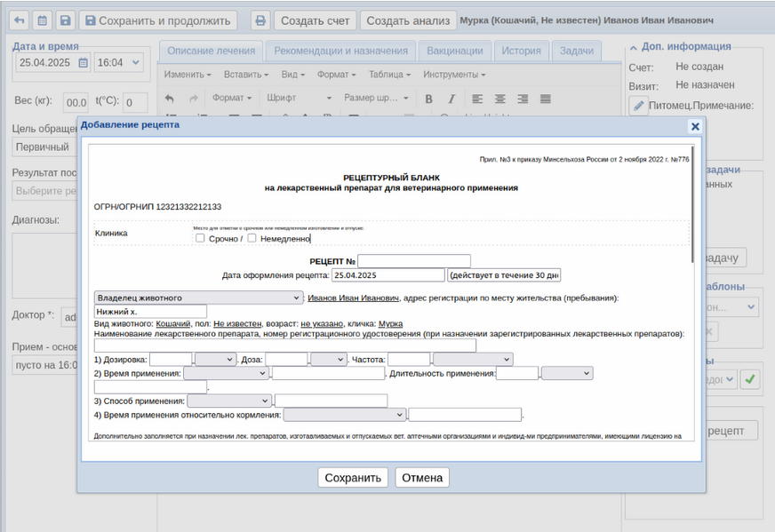Click the recipe number input field
This screenshot has width=775, height=532.
414,261
